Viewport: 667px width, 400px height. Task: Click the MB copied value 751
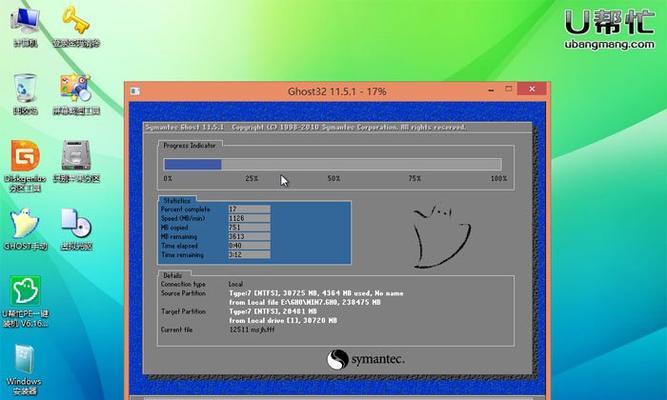(x=249, y=227)
